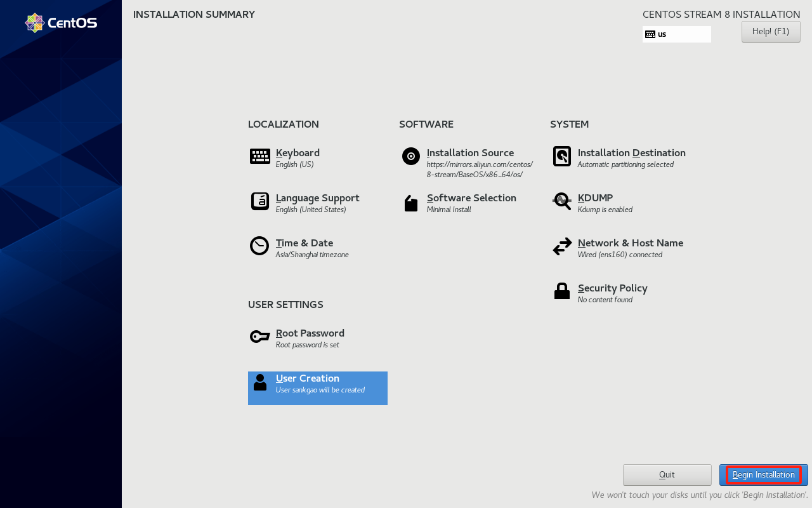Screen dimensions: 812x508
Task: Open Help with the Help! (F1) button
Action: (770, 32)
